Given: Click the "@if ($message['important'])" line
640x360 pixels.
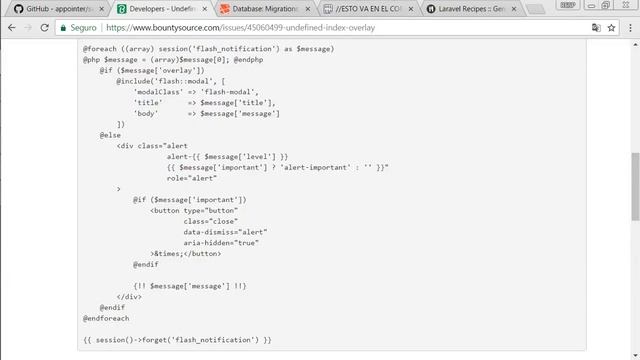Looking at the screenshot, I should click(190, 200).
